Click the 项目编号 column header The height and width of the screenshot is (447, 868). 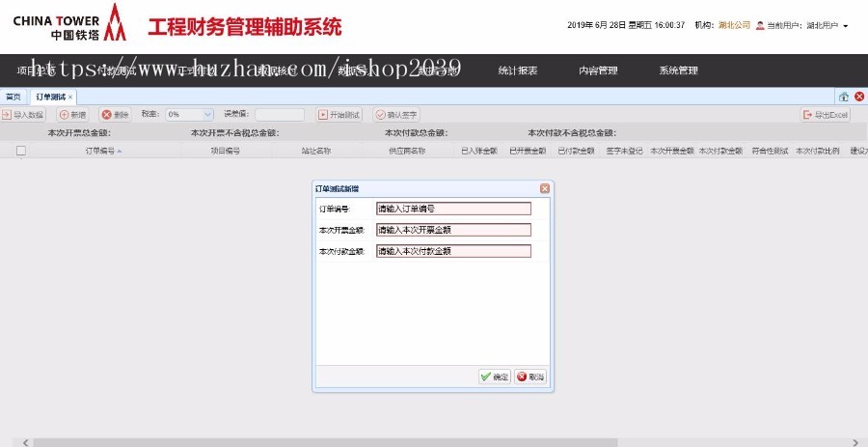point(226,151)
